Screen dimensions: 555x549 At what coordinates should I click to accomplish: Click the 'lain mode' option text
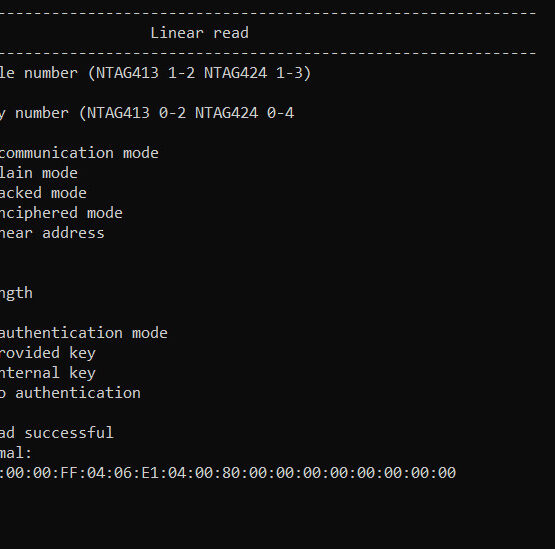click(x=39, y=173)
